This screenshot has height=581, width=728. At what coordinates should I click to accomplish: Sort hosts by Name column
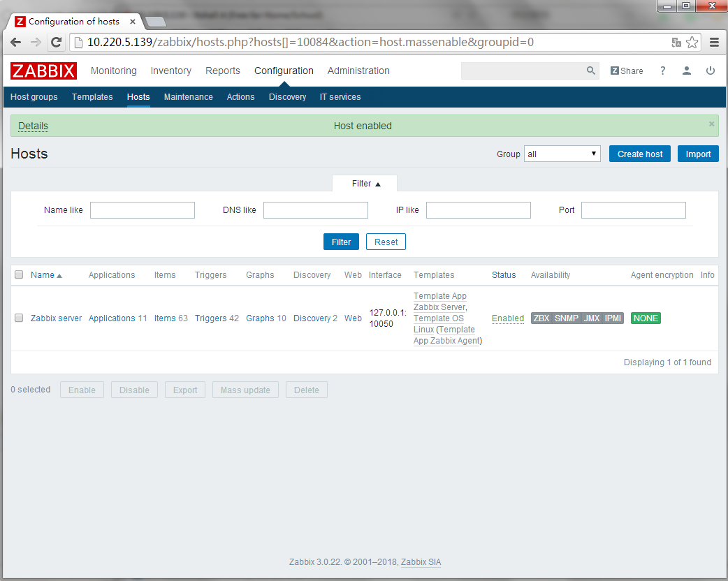pos(46,275)
